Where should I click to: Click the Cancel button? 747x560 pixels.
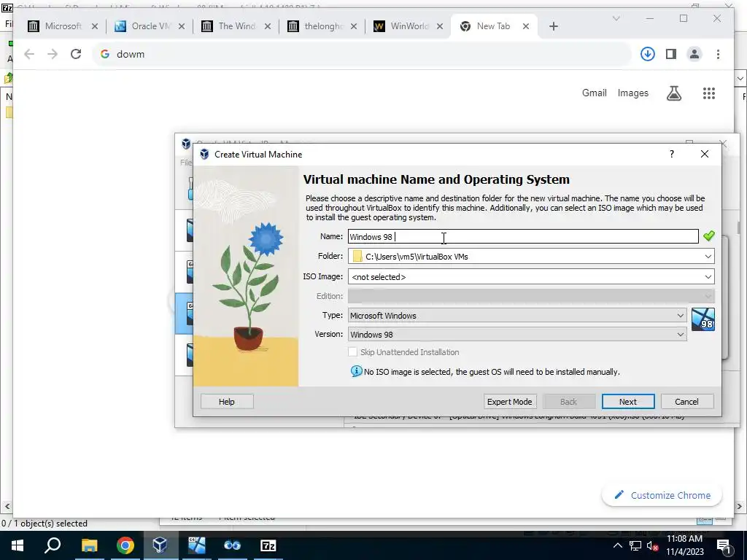click(686, 402)
